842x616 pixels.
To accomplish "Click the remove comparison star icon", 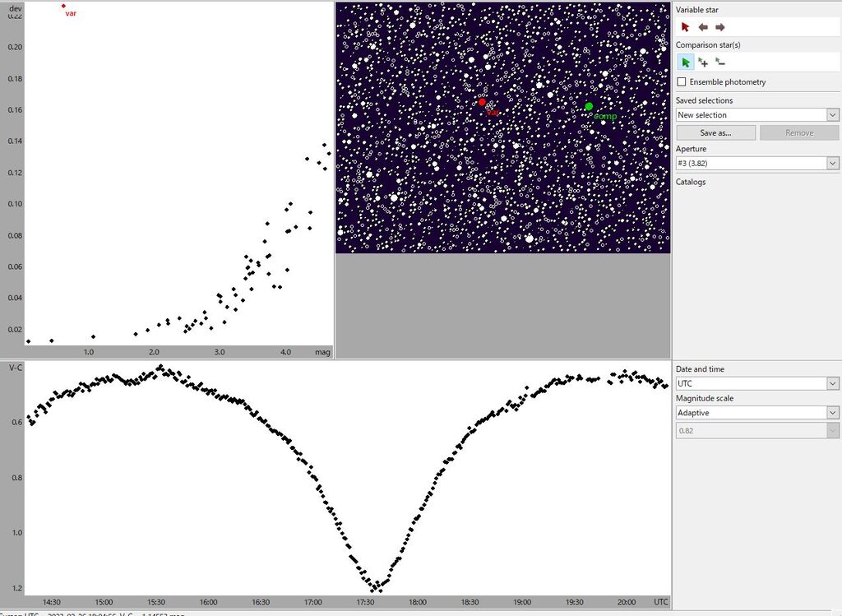I will click(x=720, y=63).
